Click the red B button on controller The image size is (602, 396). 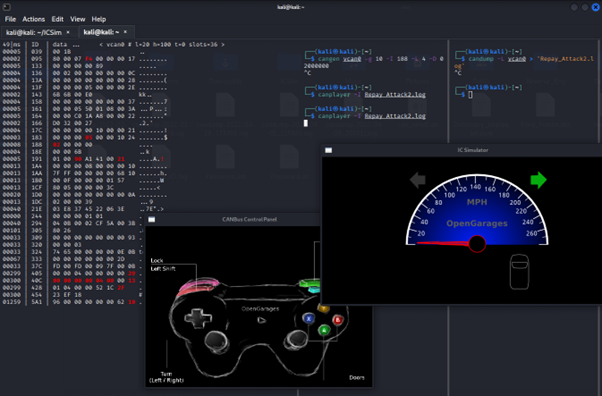click(x=338, y=320)
